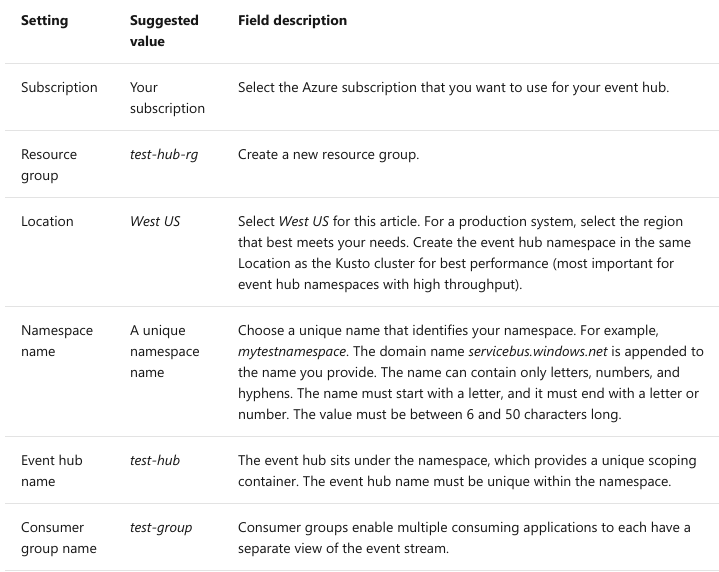Click the "Location" setting cell

click(47, 221)
